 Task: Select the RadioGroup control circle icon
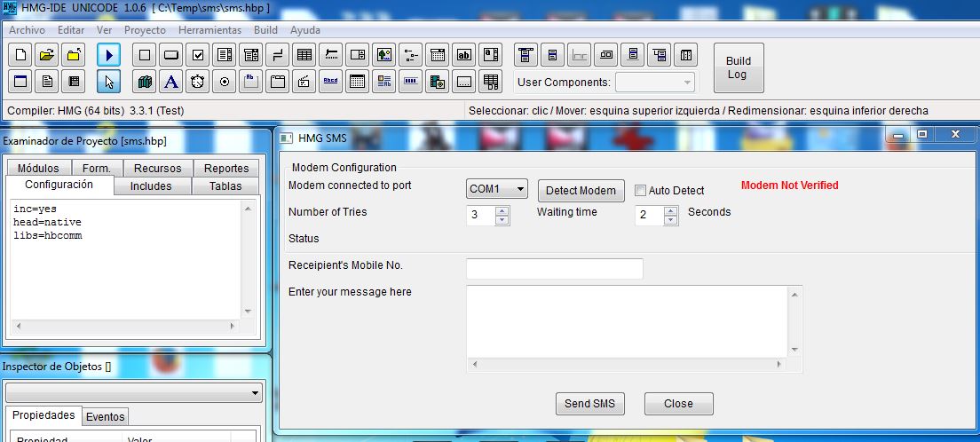[225, 83]
